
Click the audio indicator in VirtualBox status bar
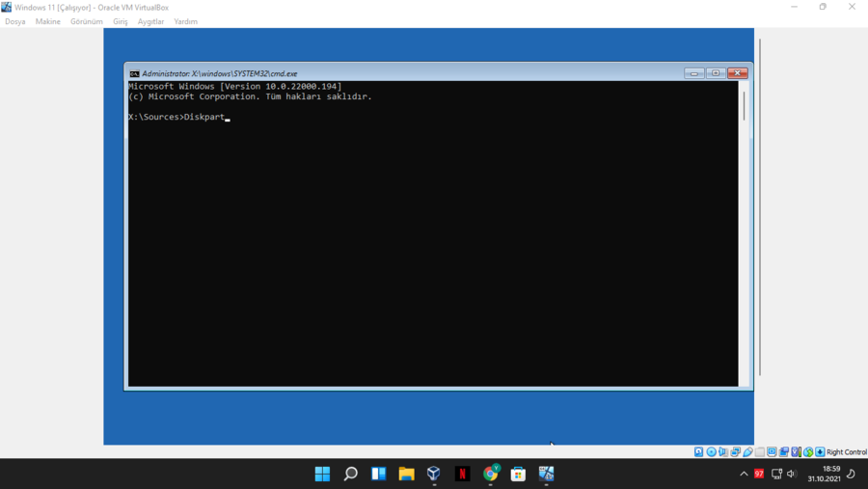pos(723,452)
